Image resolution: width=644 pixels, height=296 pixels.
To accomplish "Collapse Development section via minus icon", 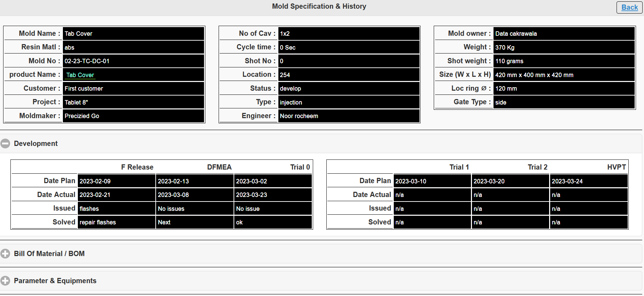I will 5,143.
